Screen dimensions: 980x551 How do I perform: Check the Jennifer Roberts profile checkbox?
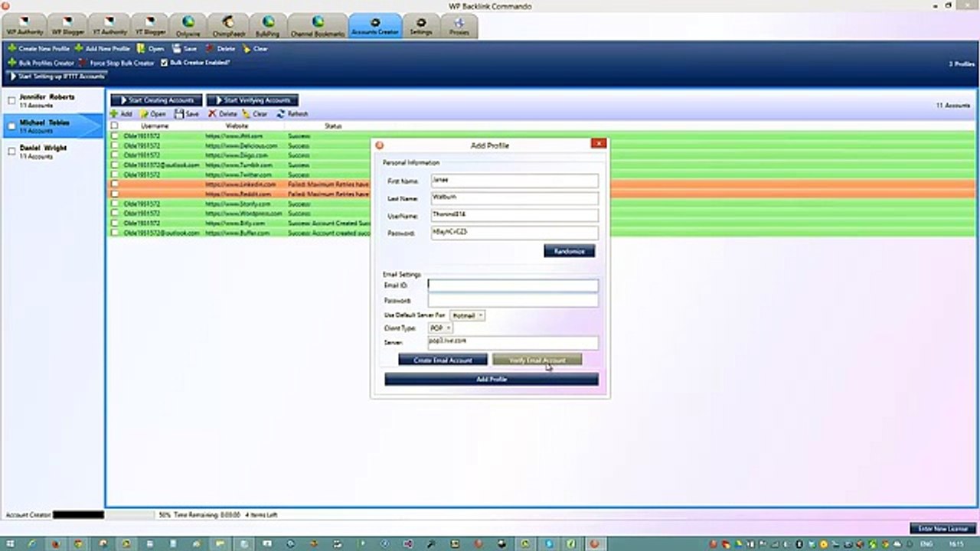click(x=11, y=101)
